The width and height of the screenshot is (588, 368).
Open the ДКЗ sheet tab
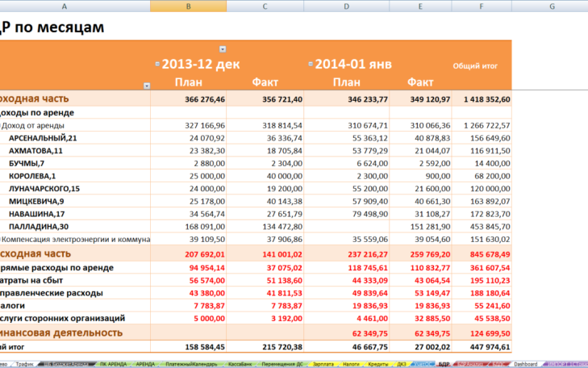click(402, 364)
